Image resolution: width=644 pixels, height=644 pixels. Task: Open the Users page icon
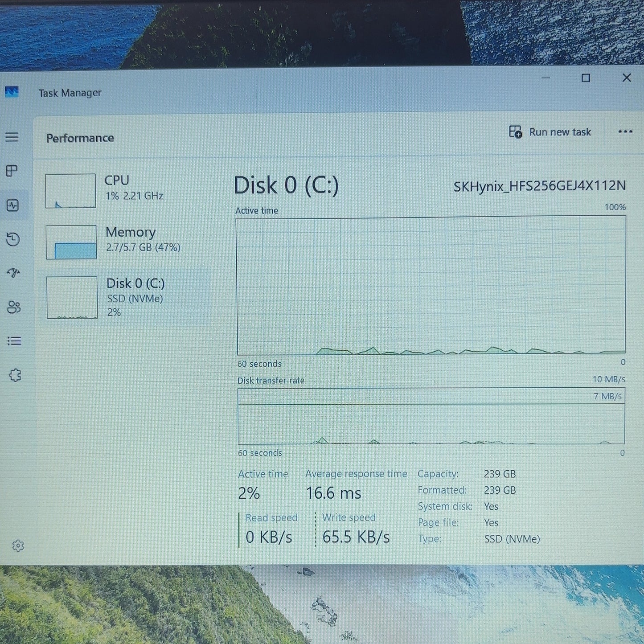14,307
